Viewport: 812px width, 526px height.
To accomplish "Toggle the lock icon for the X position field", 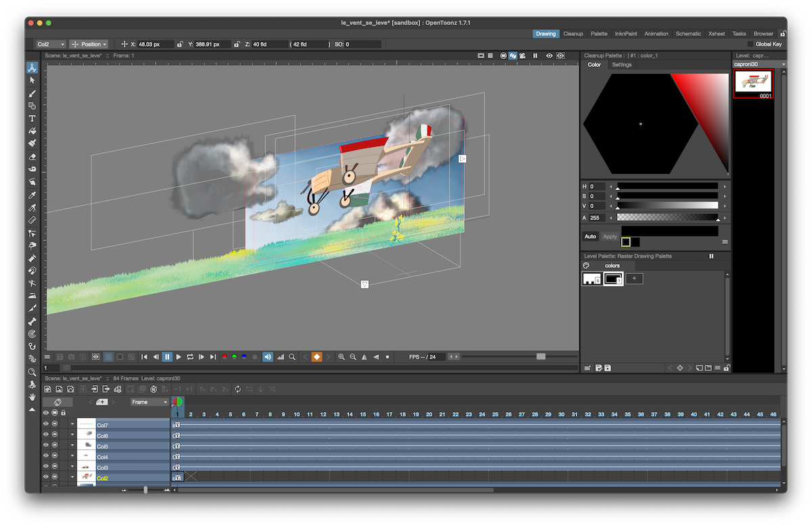I will (180, 44).
